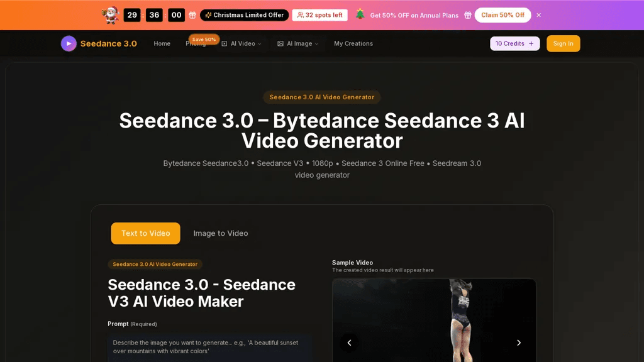Image resolution: width=644 pixels, height=362 pixels.
Task: Click the sparkle icon in Christmas offer badge
Action: (208, 15)
